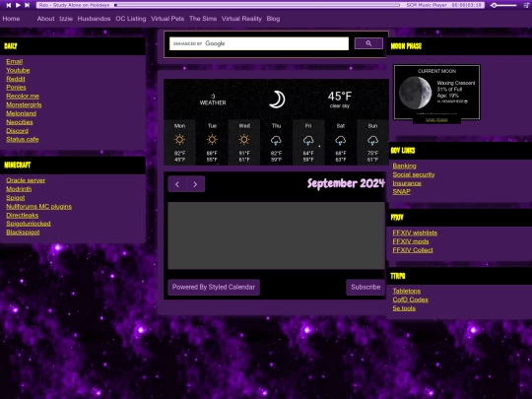
Task: Click the 45°F current temperature
Action: point(340,97)
